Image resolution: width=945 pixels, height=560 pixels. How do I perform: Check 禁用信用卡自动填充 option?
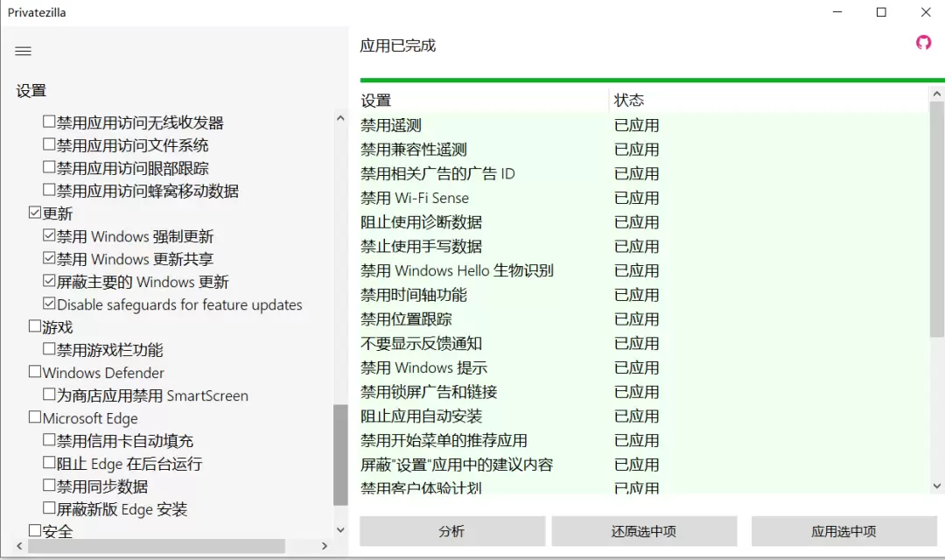tap(49, 440)
